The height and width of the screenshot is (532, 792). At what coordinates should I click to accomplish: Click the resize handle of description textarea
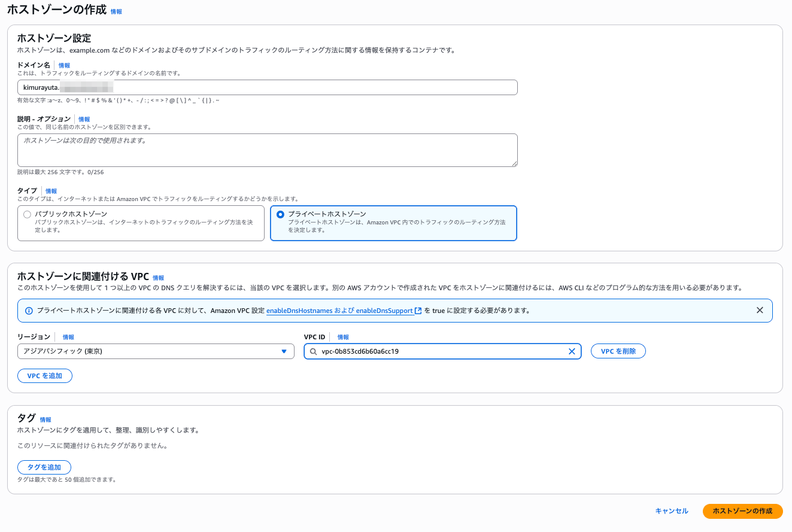click(x=514, y=163)
